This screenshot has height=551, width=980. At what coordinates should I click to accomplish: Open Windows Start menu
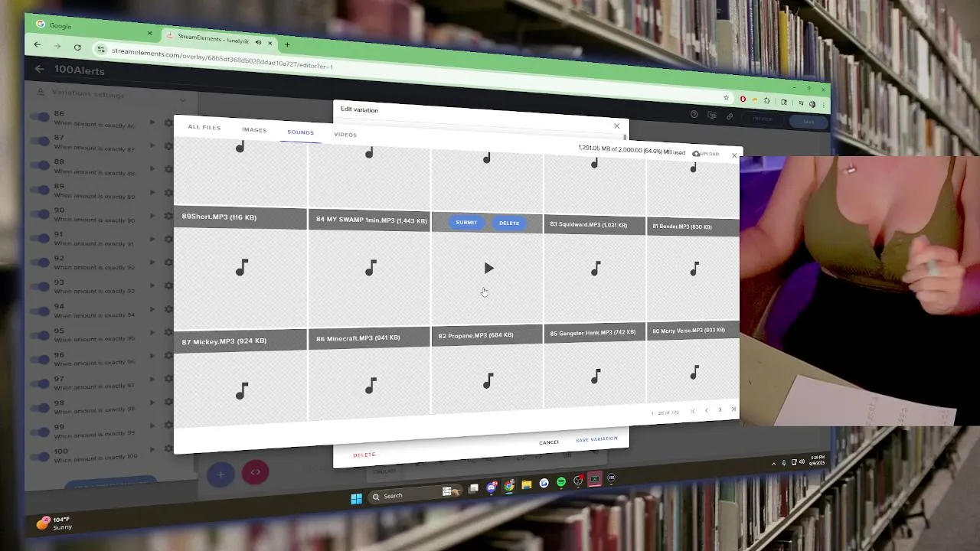[356, 499]
